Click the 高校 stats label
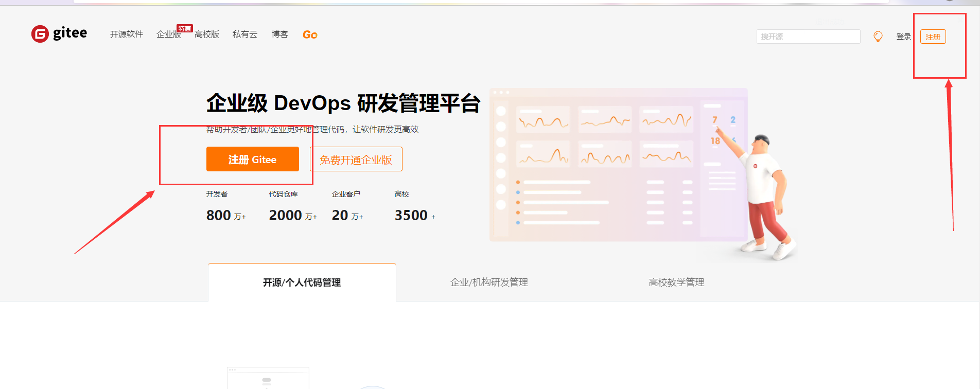The height and width of the screenshot is (389, 980). pos(401,194)
